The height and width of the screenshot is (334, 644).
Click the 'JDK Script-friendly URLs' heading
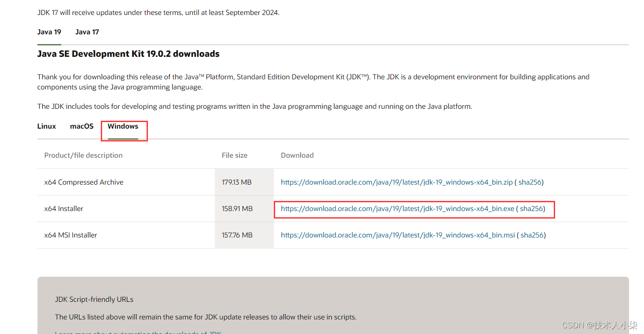click(94, 300)
